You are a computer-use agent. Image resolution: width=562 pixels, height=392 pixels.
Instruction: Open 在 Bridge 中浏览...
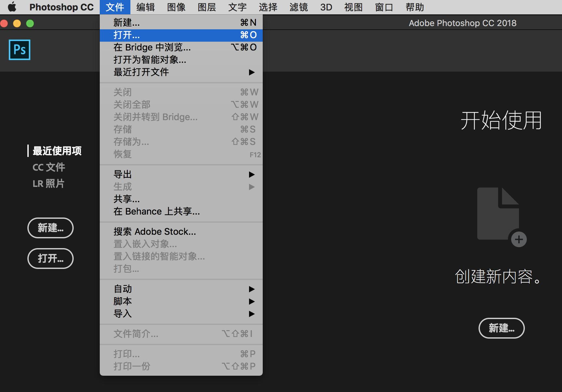(x=152, y=47)
